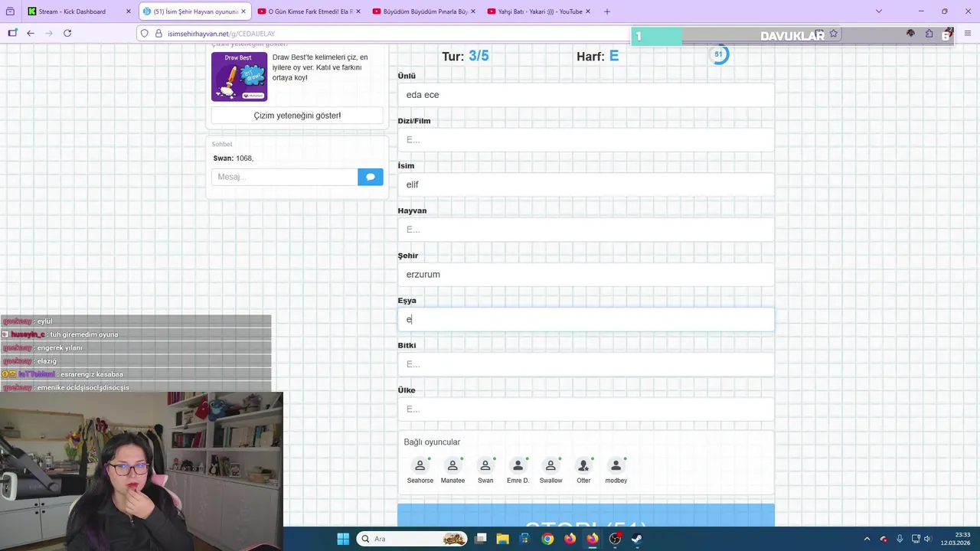Open Steam from the taskbar

[637, 539]
